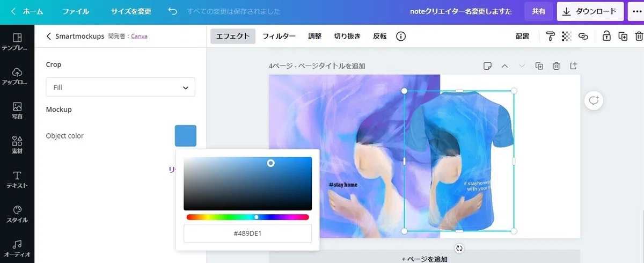This screenshot has width=644, height=263.
Task: Click the bottom-right resize handle of mockup
Action: (x=514, y=231)
